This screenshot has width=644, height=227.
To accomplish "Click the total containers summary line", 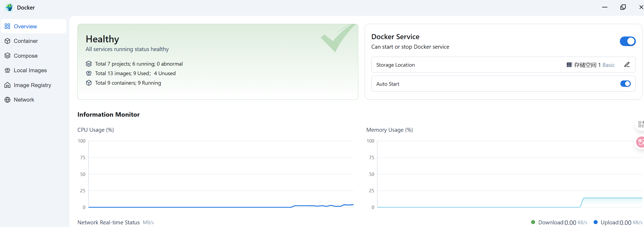I will (128, 83).
